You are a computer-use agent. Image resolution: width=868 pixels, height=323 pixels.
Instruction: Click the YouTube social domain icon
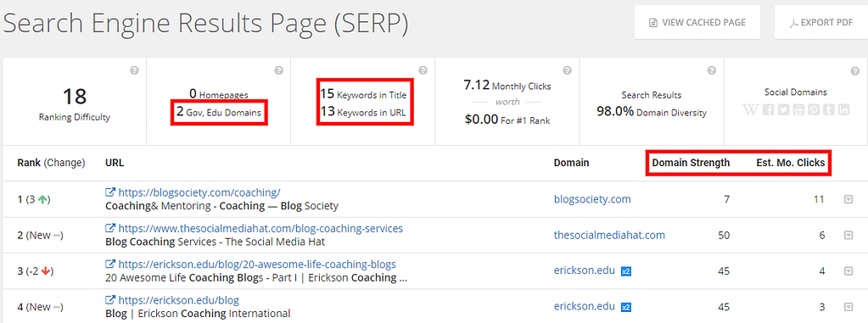pyautogui.click(x=798, y=109)
